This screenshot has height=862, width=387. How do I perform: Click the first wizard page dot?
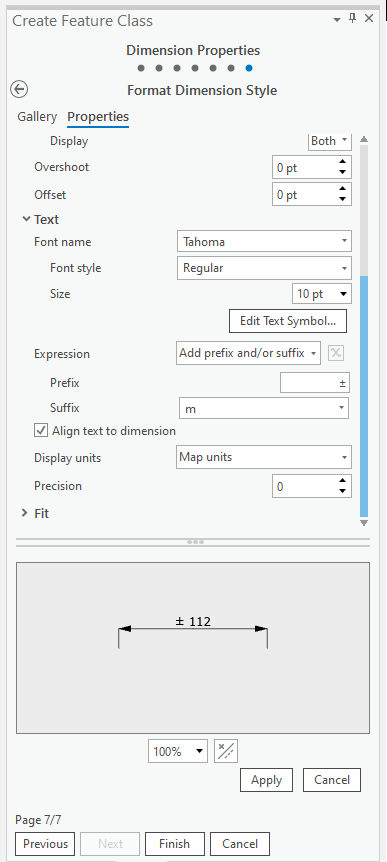click(x=141, y=68)
